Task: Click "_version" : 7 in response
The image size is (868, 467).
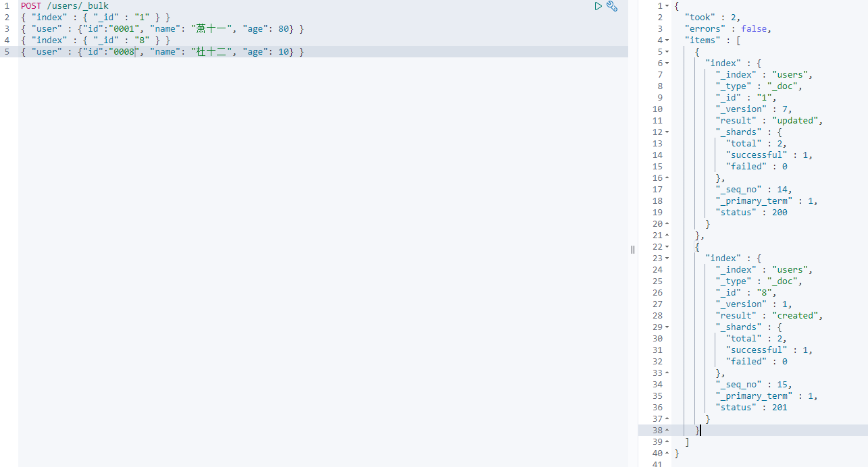Action: click(754, 109)
